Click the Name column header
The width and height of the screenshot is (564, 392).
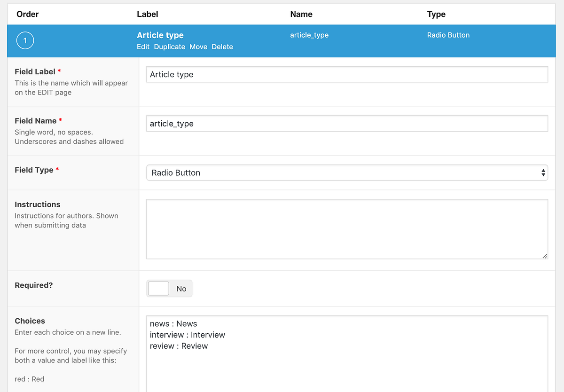pos(301,14)
